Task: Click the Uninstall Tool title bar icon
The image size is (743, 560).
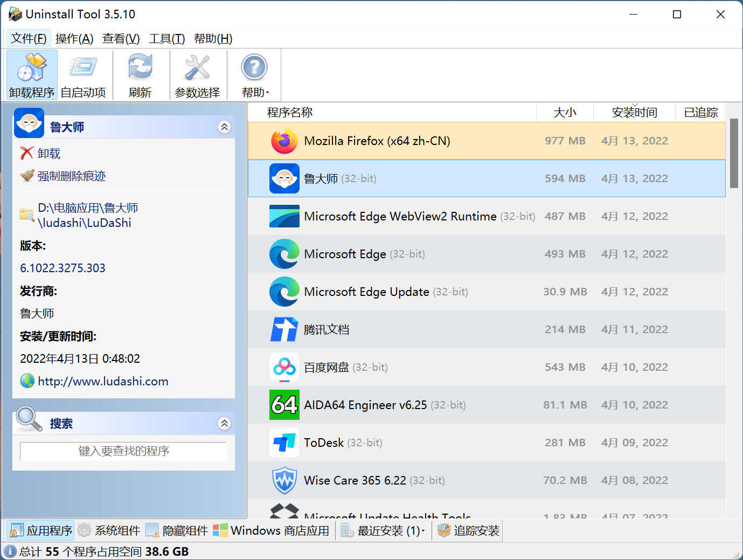Action: click(x=15, y=14)
